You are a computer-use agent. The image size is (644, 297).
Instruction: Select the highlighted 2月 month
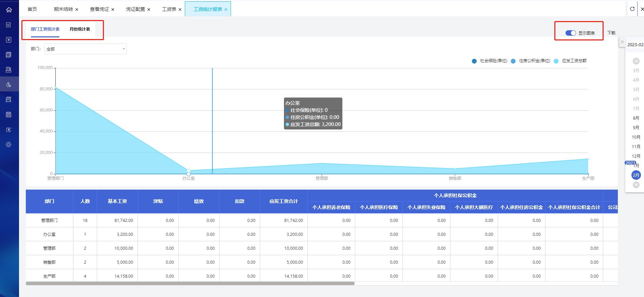pyautogui.click(x=636, y=175)
